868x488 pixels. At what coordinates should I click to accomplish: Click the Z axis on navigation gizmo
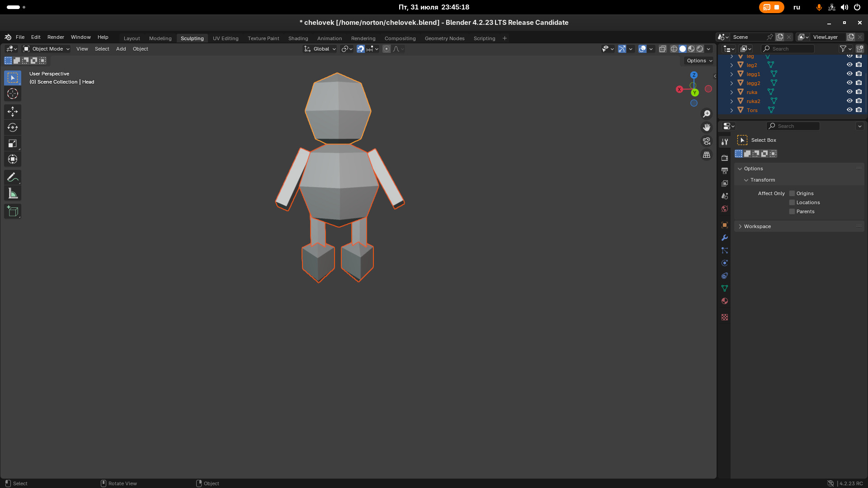(x=694, y=75)
